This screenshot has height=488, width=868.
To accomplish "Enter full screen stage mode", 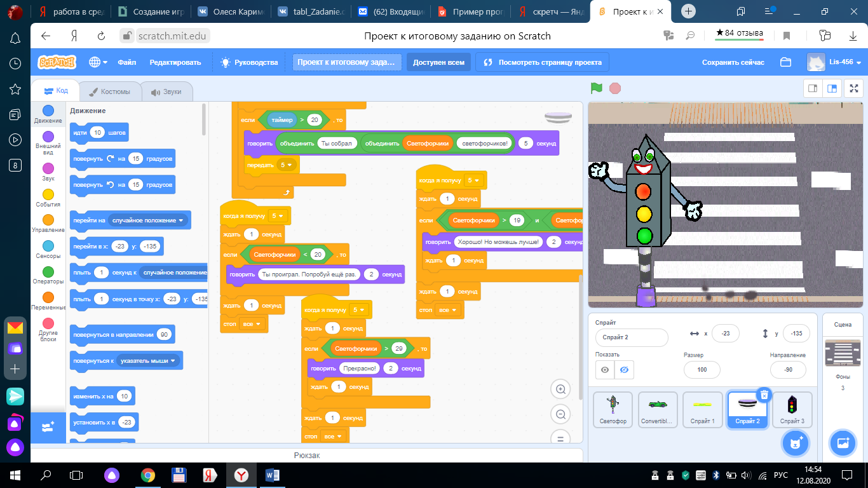I will (854, 88).
